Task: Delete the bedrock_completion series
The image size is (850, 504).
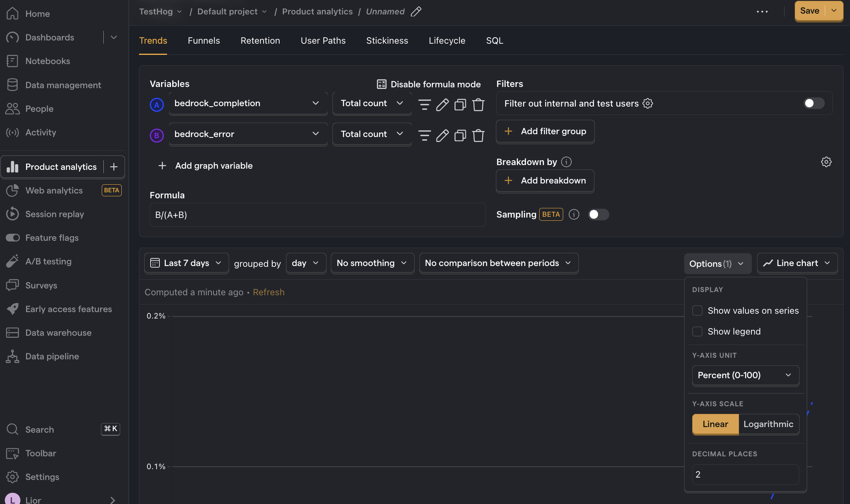Action: point(478,105)
